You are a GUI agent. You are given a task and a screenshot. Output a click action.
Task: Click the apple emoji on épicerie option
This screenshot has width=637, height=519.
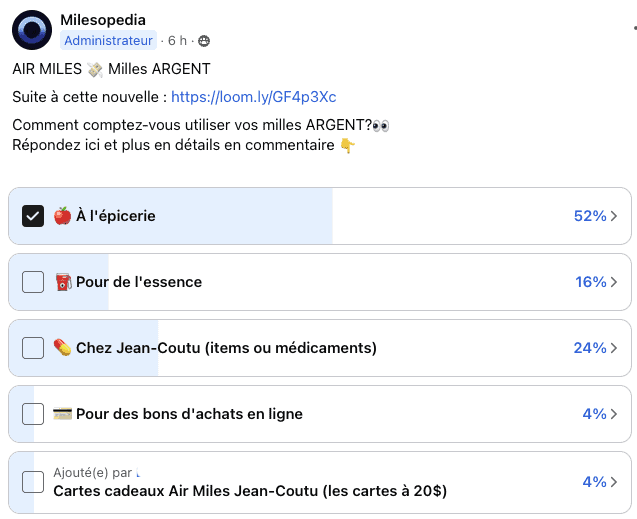click(62, 216)
